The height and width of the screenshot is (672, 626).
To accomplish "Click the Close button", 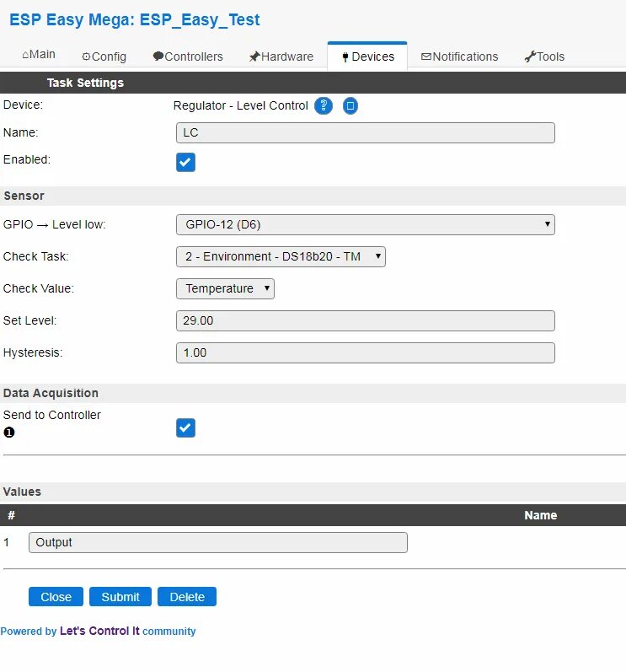I will click(x=56, y=597).
